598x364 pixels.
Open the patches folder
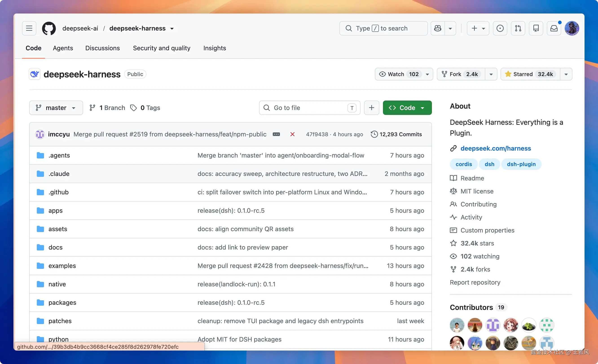click(x=60, y=321)
